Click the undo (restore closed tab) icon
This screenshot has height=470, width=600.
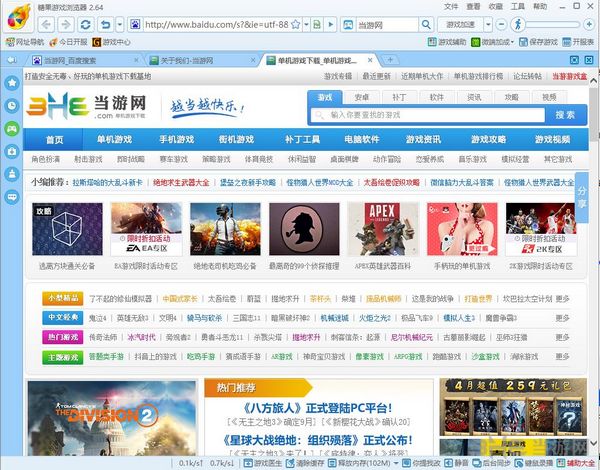pyautogui.click(x=106, y=25)
